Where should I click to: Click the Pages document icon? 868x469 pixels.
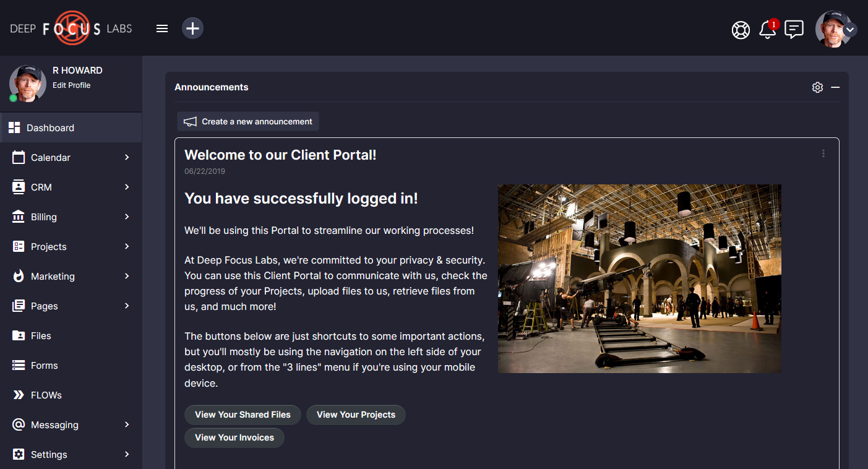(x=19, y=306)
